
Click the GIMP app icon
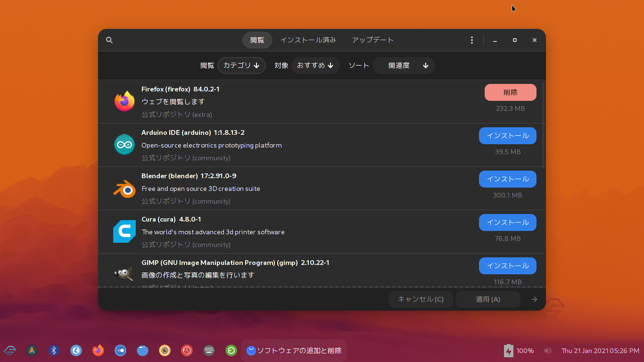(x=124, y=274)
